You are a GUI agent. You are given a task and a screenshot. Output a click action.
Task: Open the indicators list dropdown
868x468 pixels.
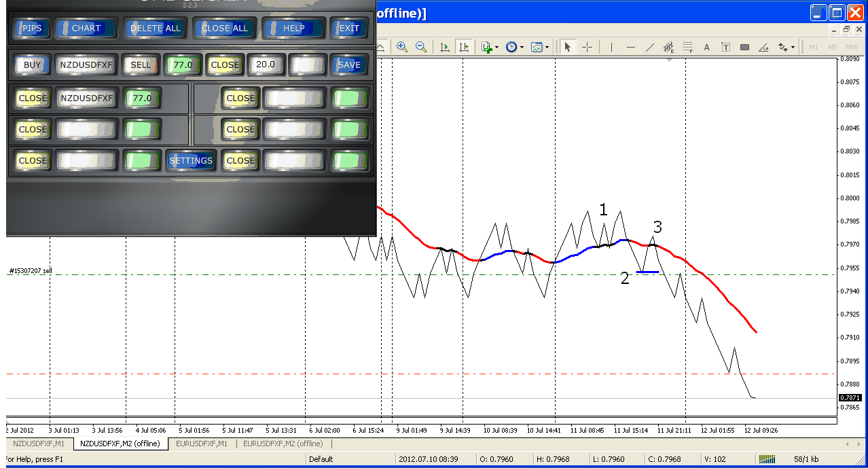point(489,47)
